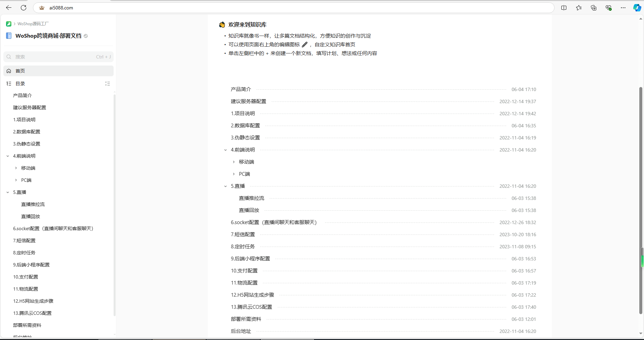
Task: Open 产品简介 link in main catalog
Action: point(241,89)
